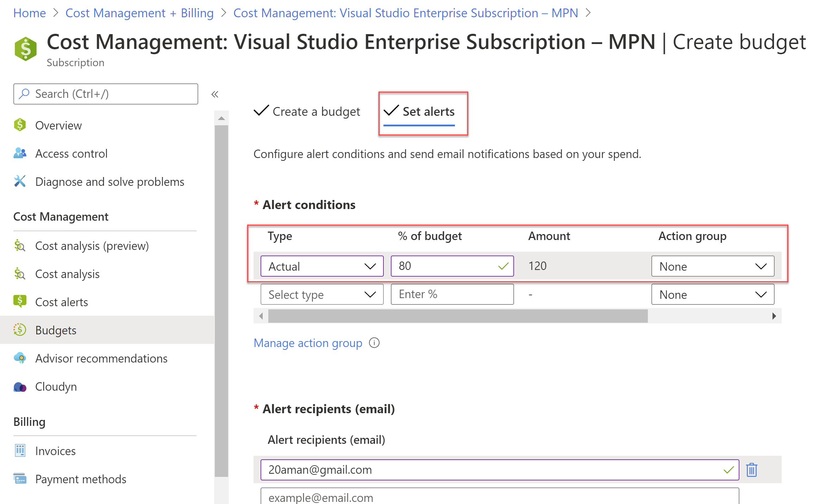Open Payment methods under Billing
The width and height of the screenshot is (813, 504).
click(x=81, y=479)
